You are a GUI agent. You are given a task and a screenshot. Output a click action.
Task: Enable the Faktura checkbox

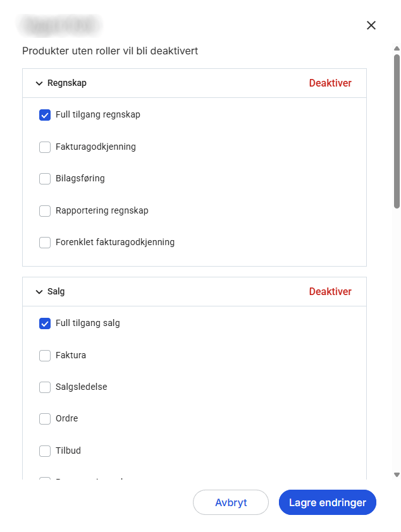click(45, 356)
